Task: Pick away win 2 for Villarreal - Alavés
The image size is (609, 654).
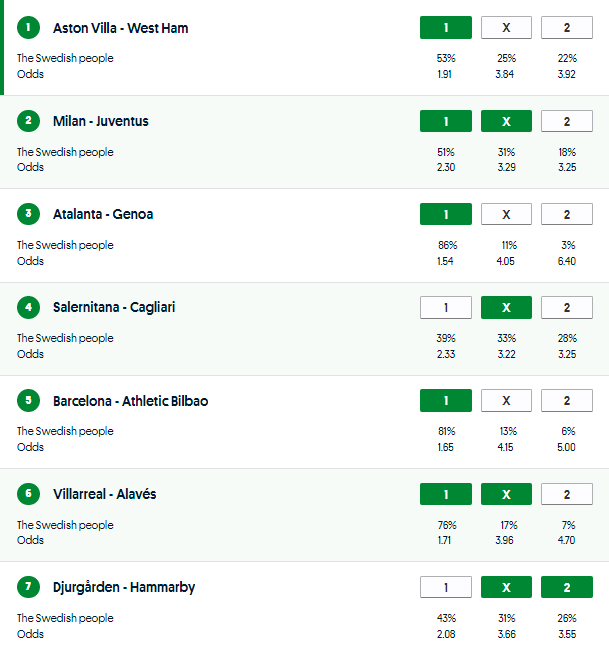Action: (x=566, y=494)
